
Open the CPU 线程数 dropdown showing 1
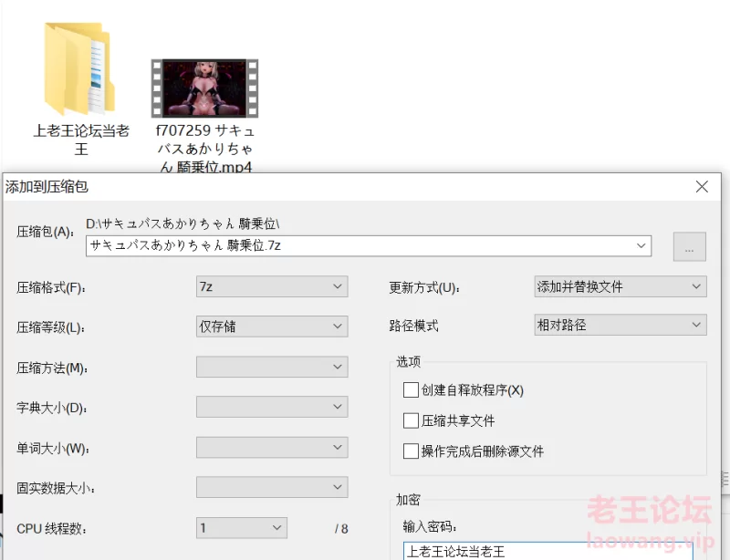coord(242,528)
